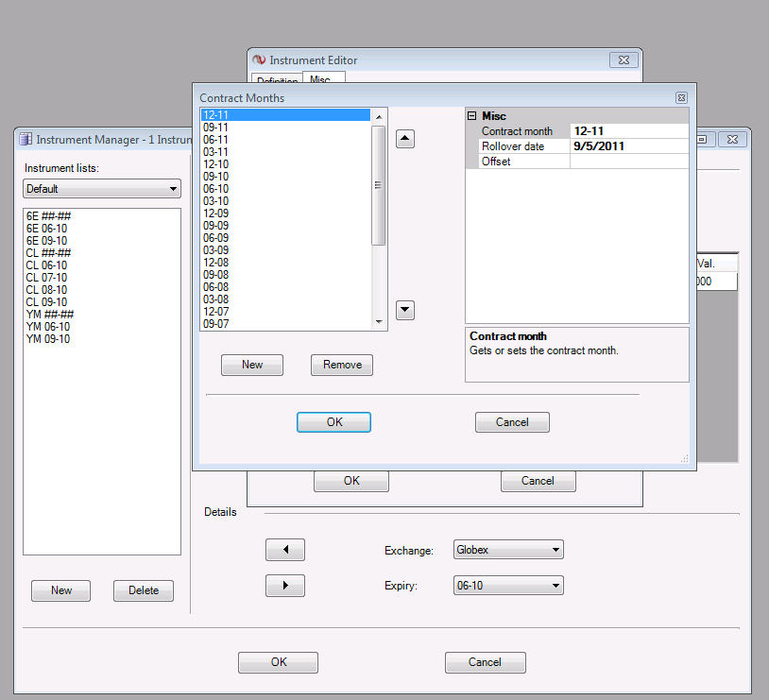769x700 pixels.
Task: Select instrument CL 08-10
Action: (46, 289)
